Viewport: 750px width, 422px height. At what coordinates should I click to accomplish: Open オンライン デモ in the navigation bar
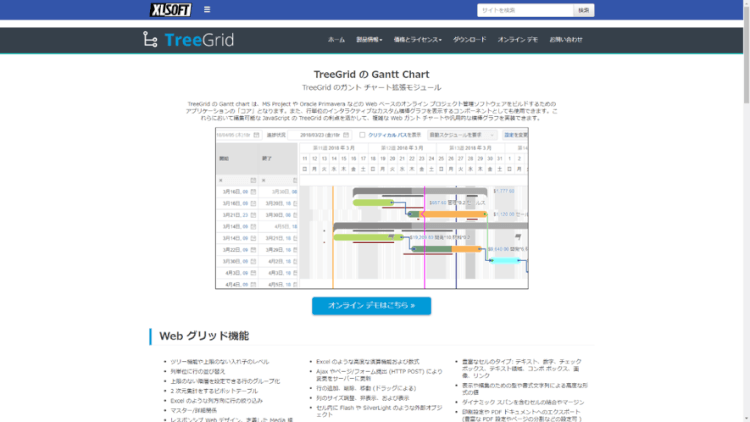click(x=518, y=40)
